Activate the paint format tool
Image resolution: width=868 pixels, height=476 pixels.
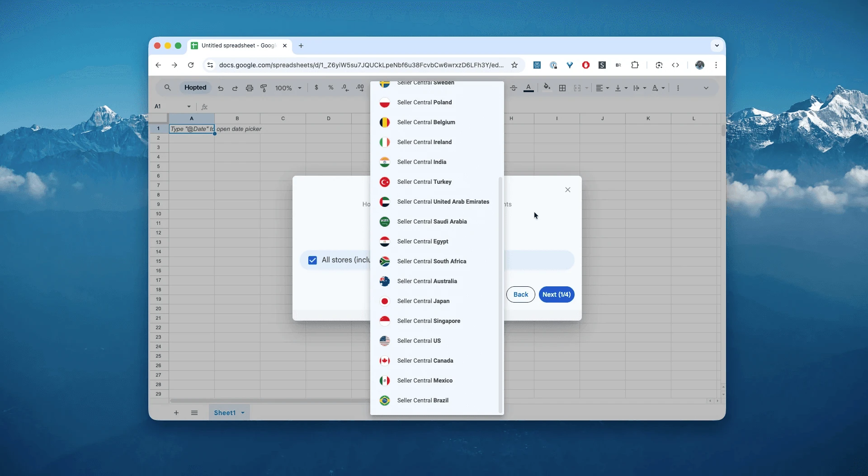point(264,88)
